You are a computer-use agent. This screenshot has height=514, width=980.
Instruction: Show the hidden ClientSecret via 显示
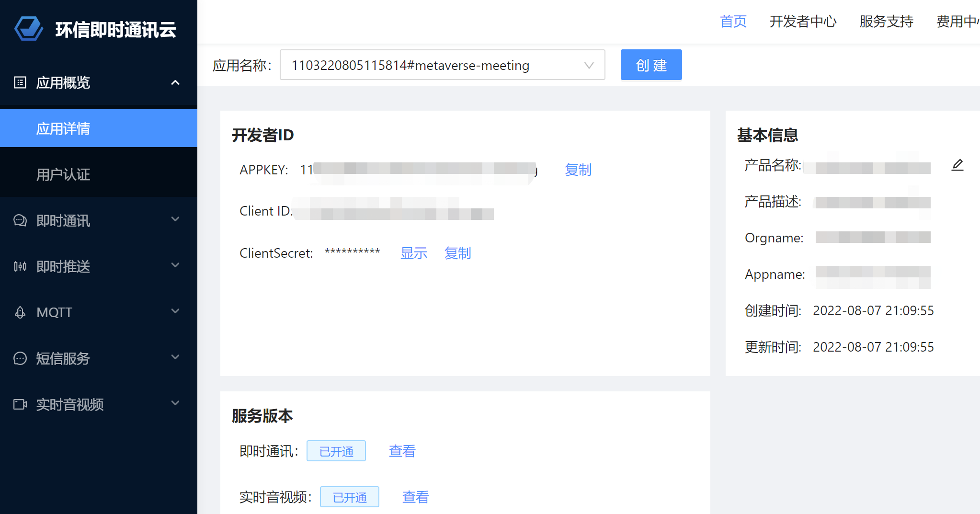[413, 253]
